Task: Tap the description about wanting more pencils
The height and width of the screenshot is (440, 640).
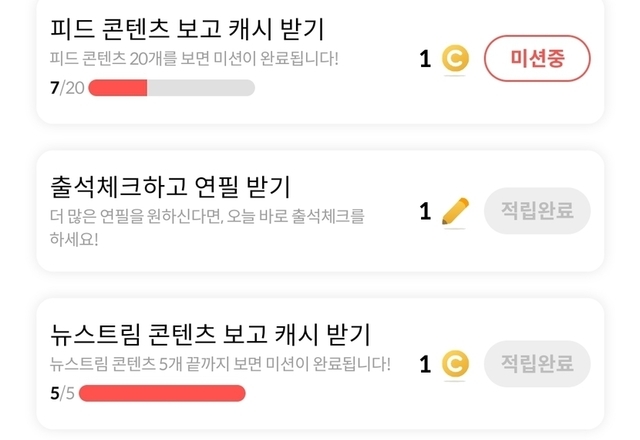Action: pyautogui.click(x=207, y=227)
